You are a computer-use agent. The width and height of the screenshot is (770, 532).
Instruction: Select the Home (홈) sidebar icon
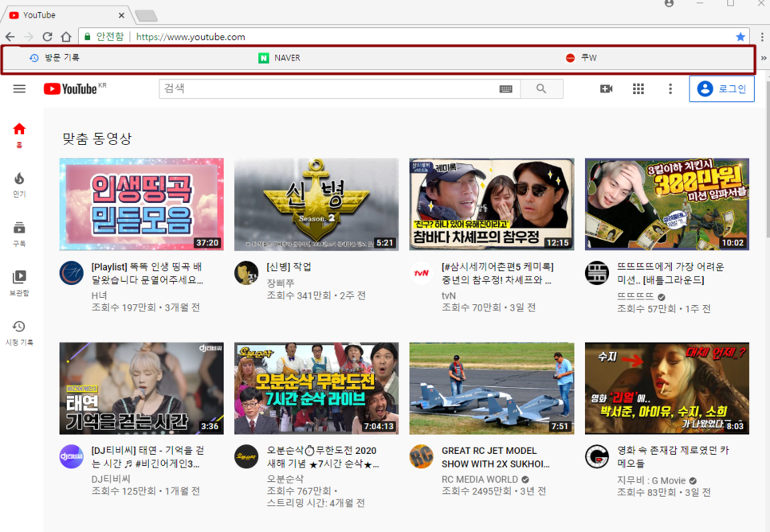[x=19, y=135]
